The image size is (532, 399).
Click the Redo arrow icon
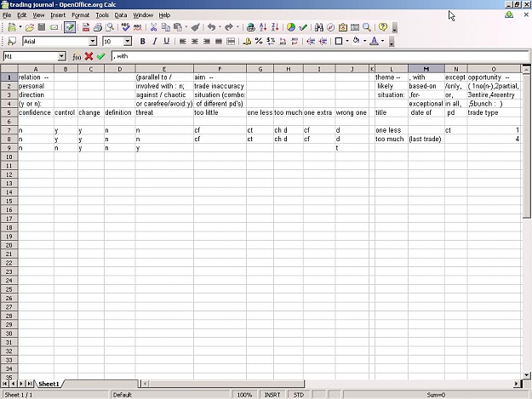pos(229,27)
